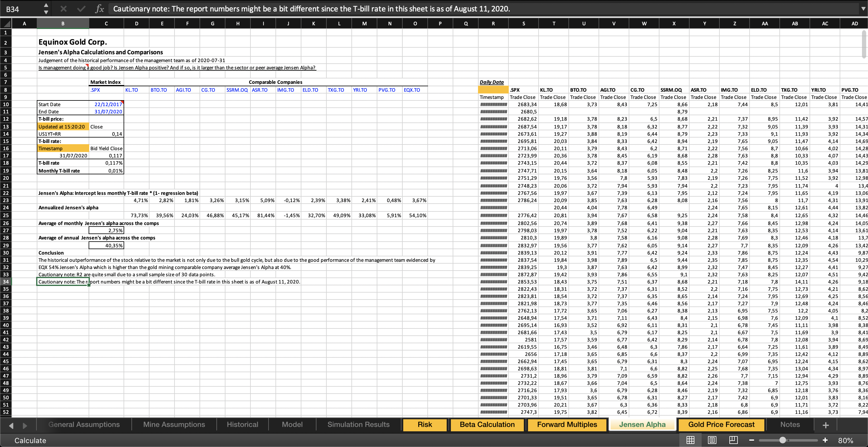Cancel the formula bar entry
Viewport: 868px width, 447px height.
coord(63,9)
